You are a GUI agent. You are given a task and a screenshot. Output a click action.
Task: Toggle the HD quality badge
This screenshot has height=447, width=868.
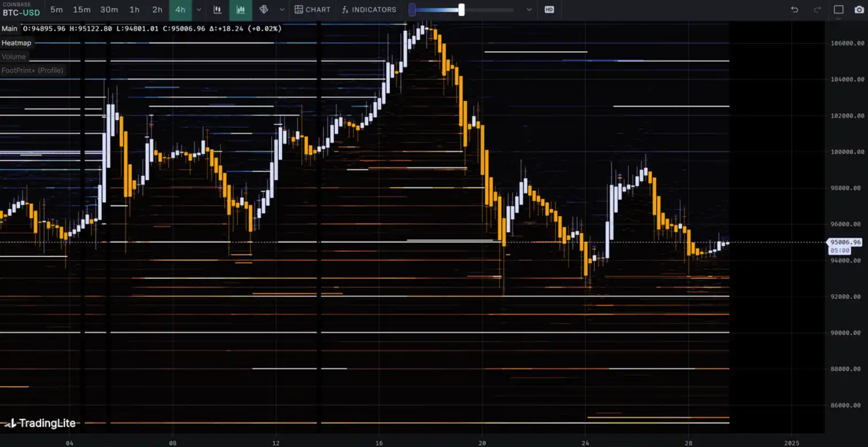pyautogui.click(x=549, y=10)
